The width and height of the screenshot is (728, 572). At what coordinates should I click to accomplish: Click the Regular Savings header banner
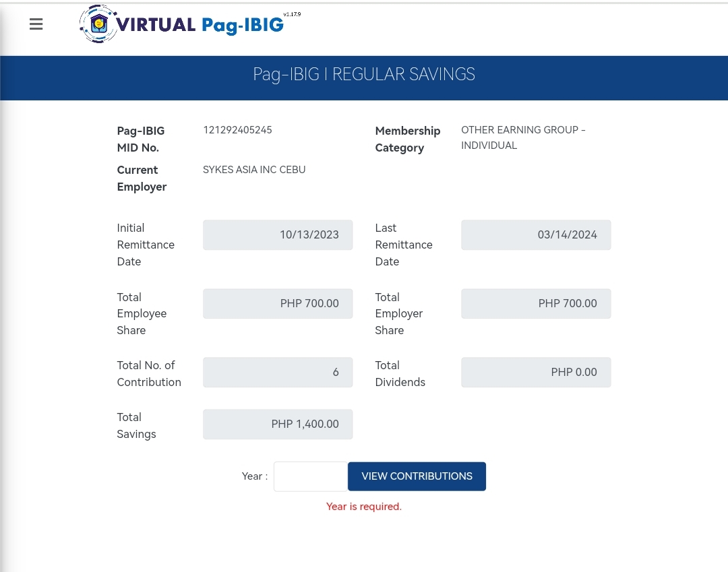(364, 74)
